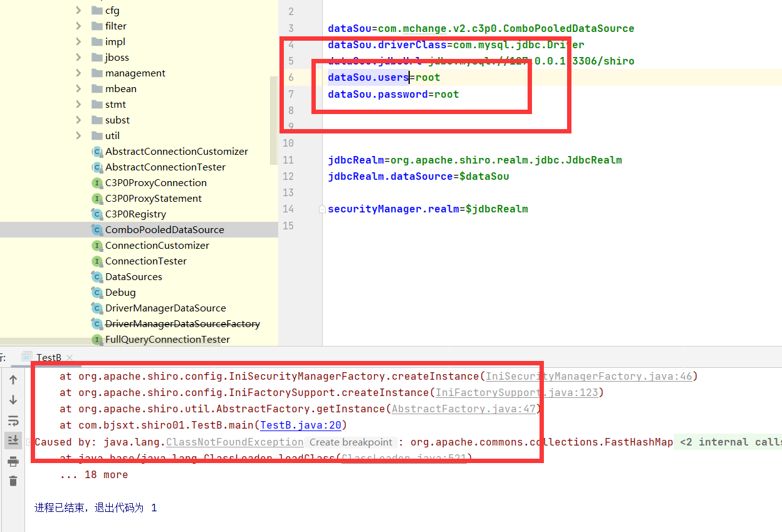This screenshot has height=532, width=782.
Task: Toggle soft-wrap in the console
Action: coord(13,420)
